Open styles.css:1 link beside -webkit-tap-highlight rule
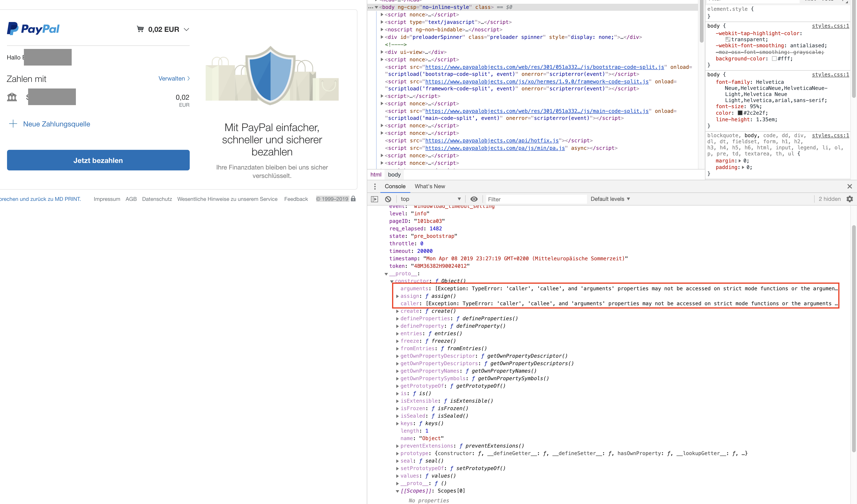This screenshot has width=857, height=504. pos(831,26)
